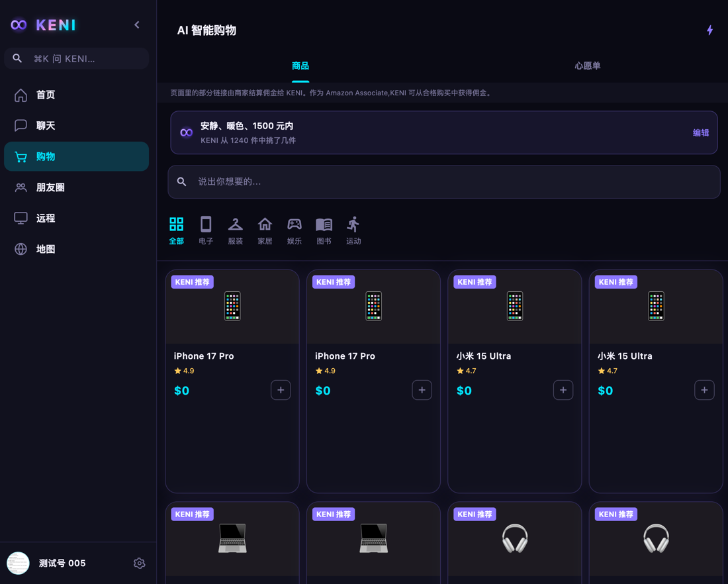Click the 测试号 005 avatar
The height and width of the screenshot is (584, 728).
[x=18, y=563]
